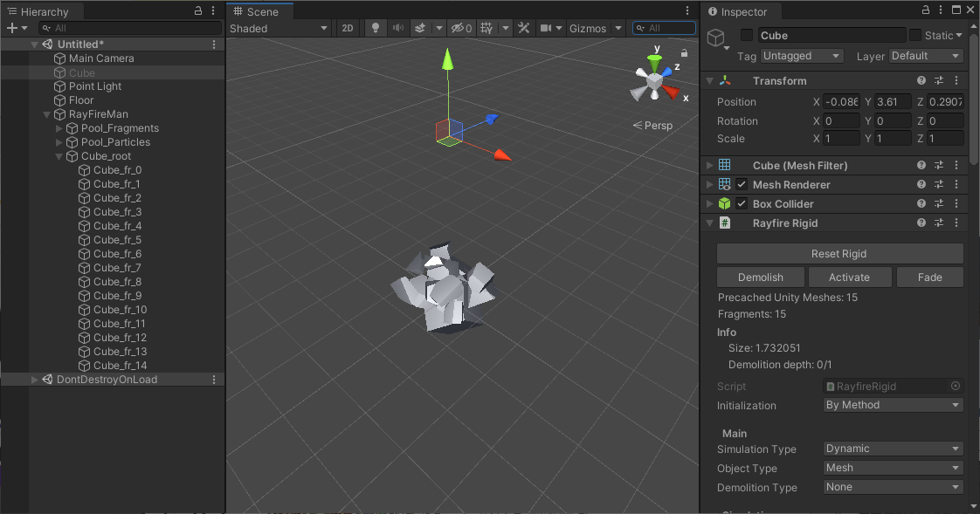980x514 pixels.
Task: Lock the Inspector panel with padlock icon
Action: click(x=926, y=10)
